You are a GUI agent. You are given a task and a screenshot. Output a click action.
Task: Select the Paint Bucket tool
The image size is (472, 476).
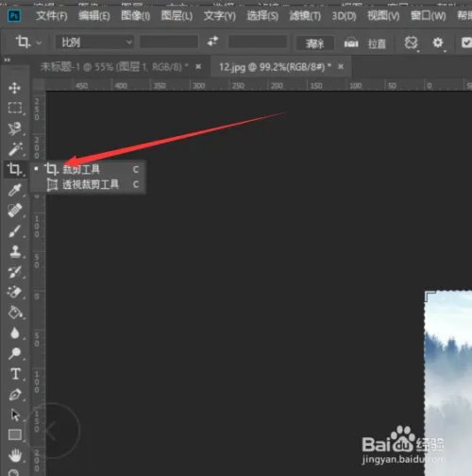coord(15,313)
